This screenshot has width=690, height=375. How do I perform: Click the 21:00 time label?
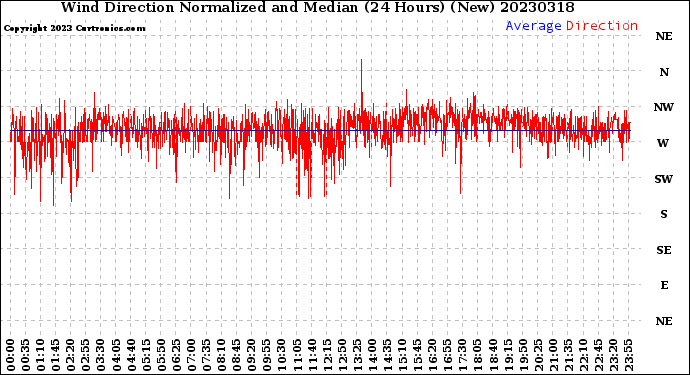tap(553, 355)
